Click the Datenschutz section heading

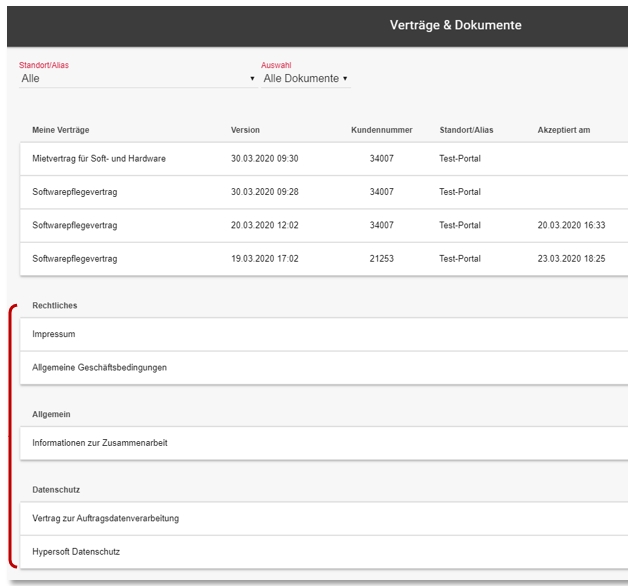pos(56,490)
